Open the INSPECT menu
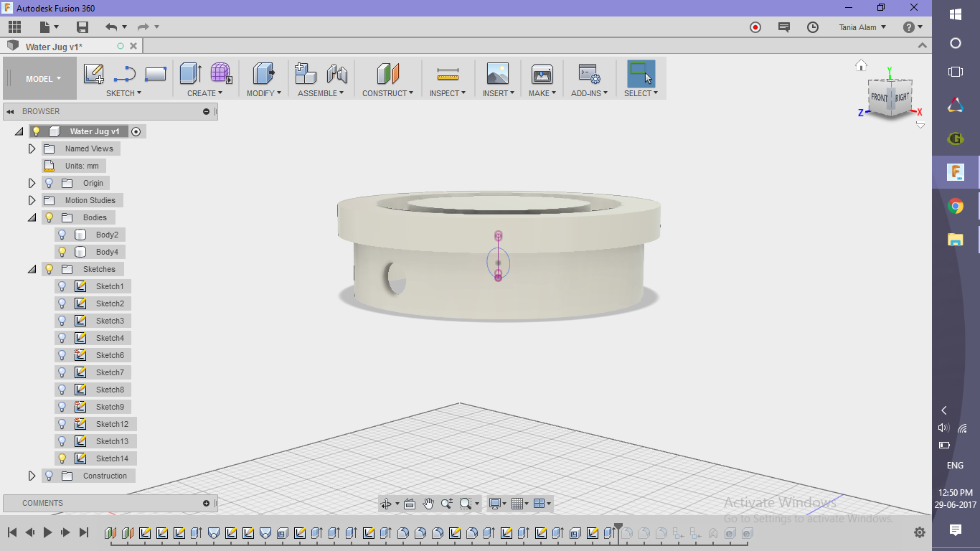The width and height of the screenshot is (980, 551). pos(448,93)
